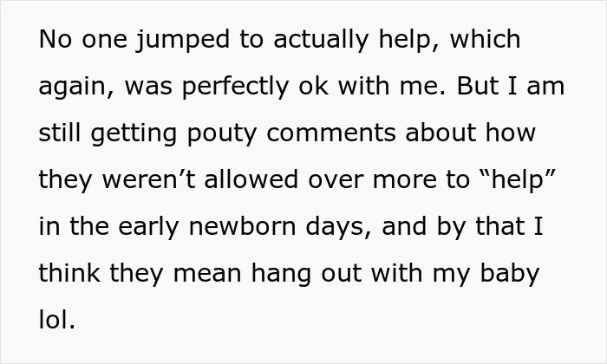607x364 pixels.
Task: Click the word "early" in fifth line
Action: 148,227
